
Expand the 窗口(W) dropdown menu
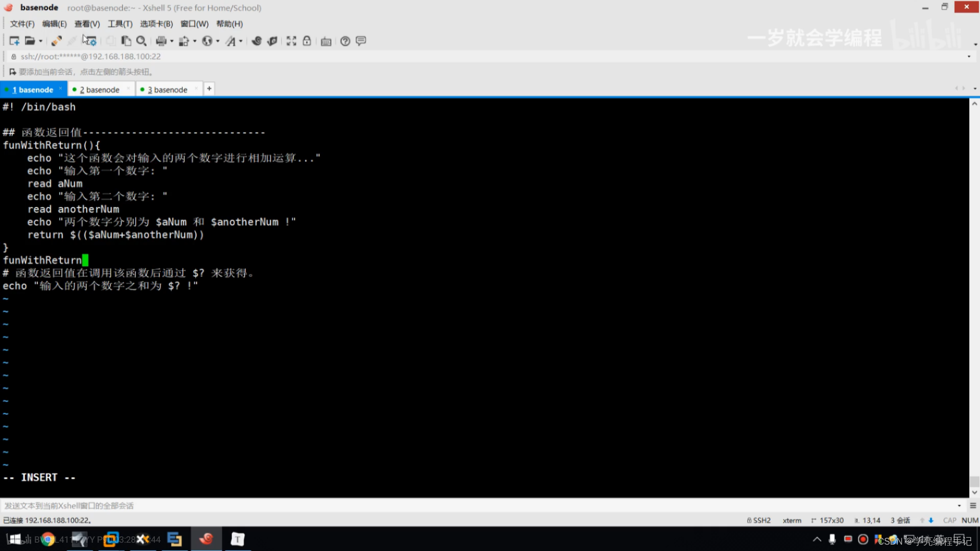(195, 24)
